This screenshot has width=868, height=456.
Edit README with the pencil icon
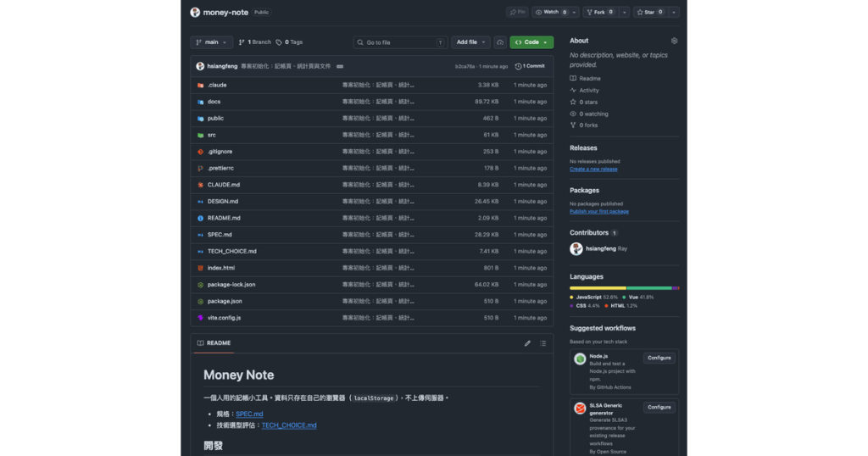point(527,343)
